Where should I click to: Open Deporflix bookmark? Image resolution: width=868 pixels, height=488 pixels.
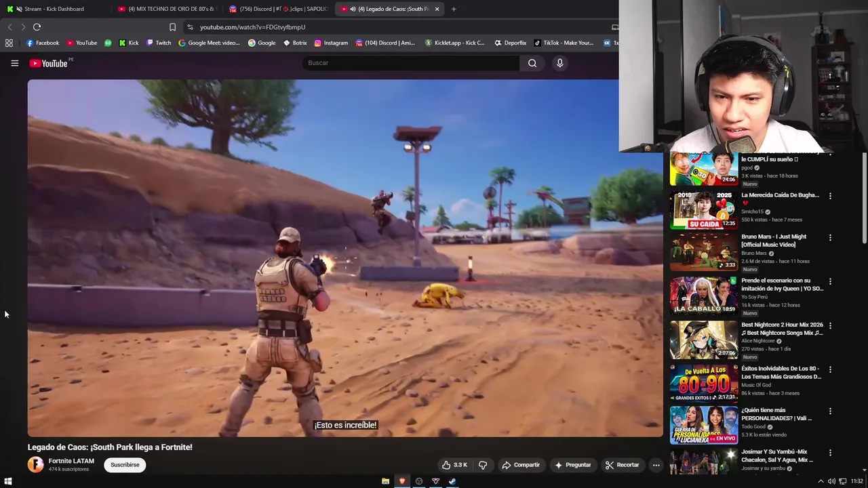tap(510, 43)
